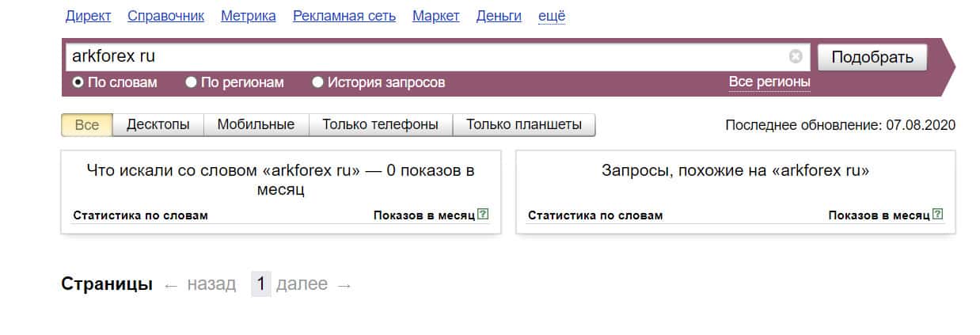Select the 'Только телефоны' tab
Image resolution: width=980 pixels, height=335 pixels.
pyautogui.click(x=381, y=125)
